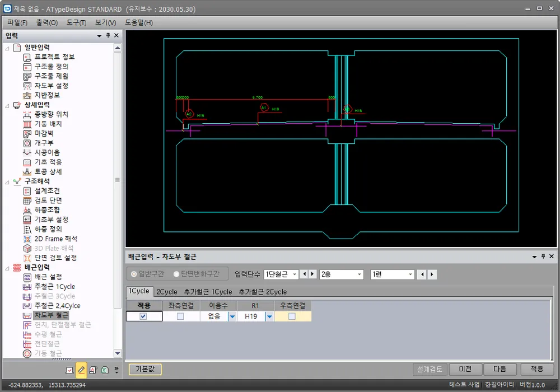The height and width of the screenshot is (392, 560).
Task: Collapse the 일반입력 tree group
Action: (x=7, y=48)
